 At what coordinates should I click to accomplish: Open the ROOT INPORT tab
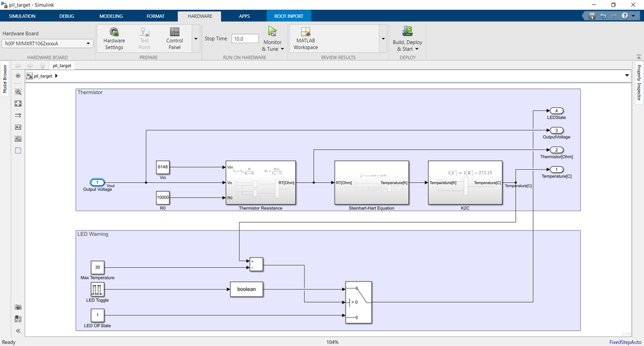[x=289, y=16]
